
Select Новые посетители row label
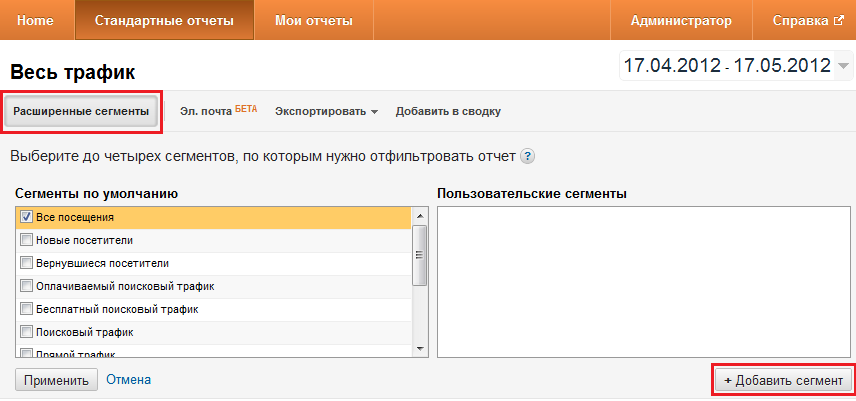[x=85, y=240]
